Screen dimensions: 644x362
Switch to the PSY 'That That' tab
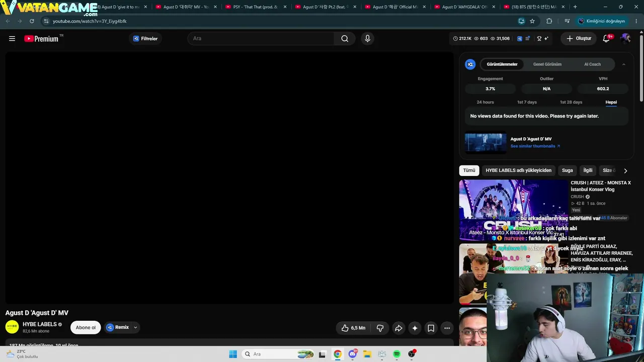255,7
